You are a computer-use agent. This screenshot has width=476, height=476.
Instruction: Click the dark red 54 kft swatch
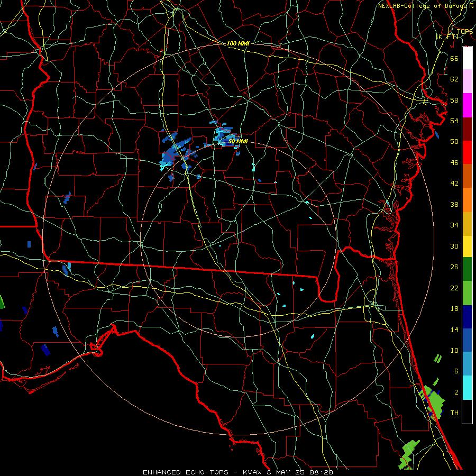tap(467, 129)
